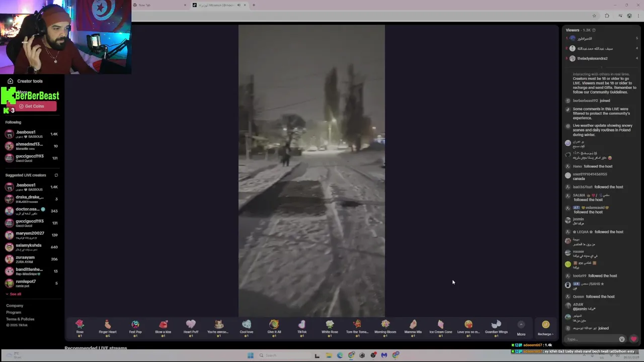Open the Recharge coins option
Image resolution: width=644 pixels, height=362 pixels.
pos(545,327)
